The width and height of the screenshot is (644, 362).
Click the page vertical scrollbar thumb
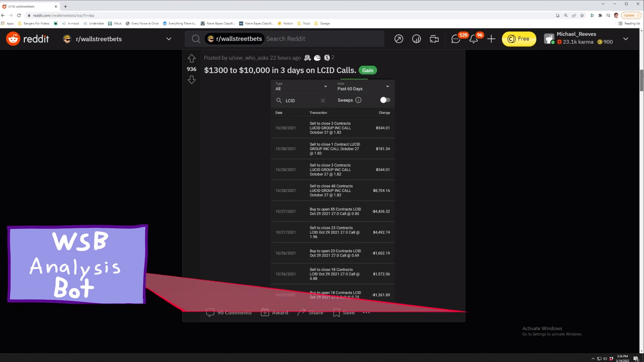[x=642, y=80]
